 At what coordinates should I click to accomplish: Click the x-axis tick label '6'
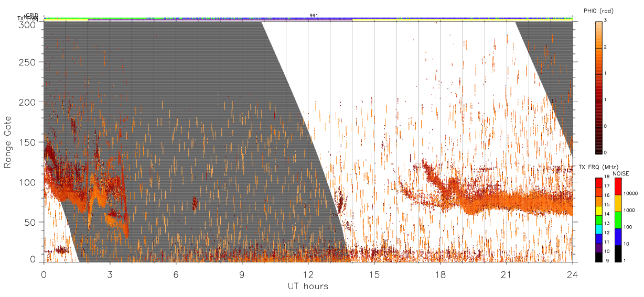[x=176, y=274]
